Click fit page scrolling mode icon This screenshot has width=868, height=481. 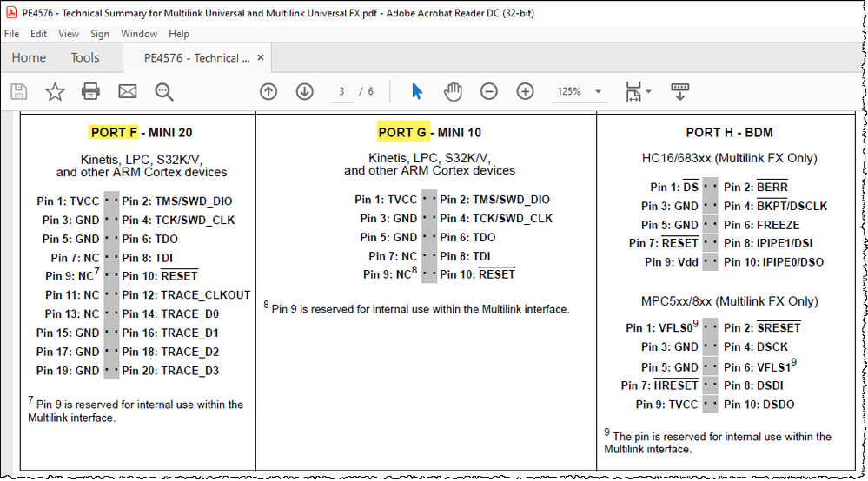(x=633, y=92)
